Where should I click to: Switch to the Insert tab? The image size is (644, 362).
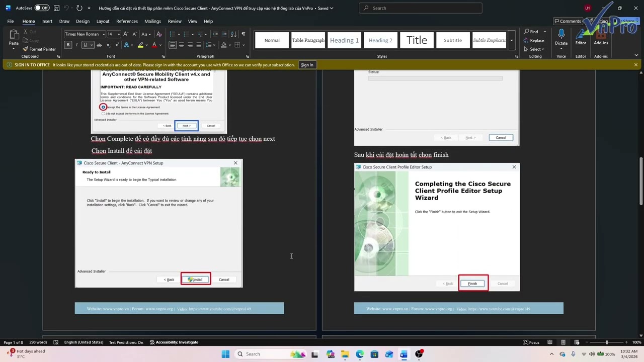[x=47, y=21]
